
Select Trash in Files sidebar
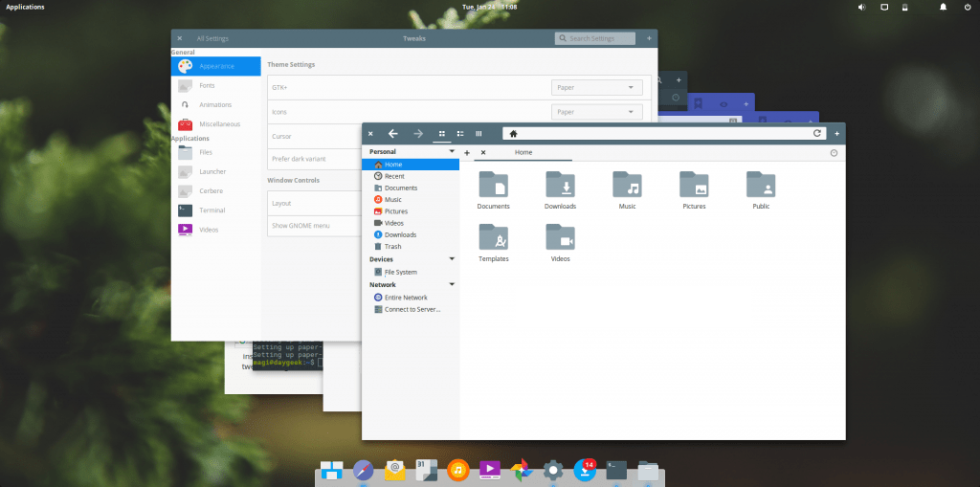click(x=392, y=246)
